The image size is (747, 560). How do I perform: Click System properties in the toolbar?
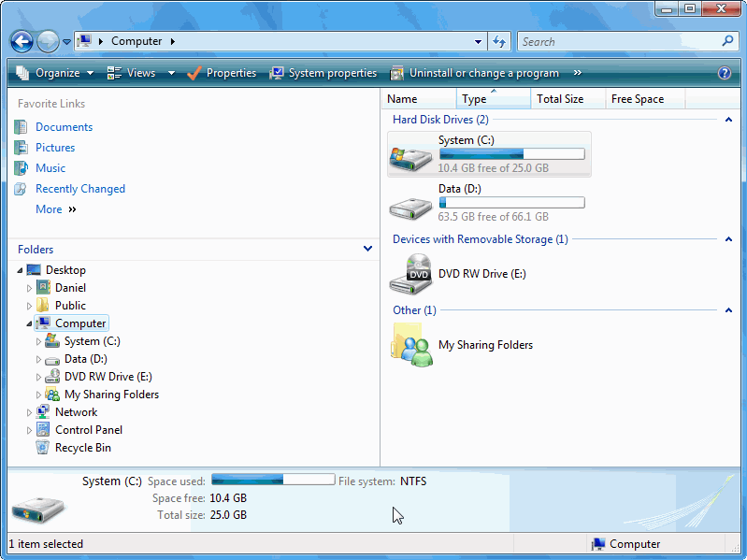(x=323, y=73)
